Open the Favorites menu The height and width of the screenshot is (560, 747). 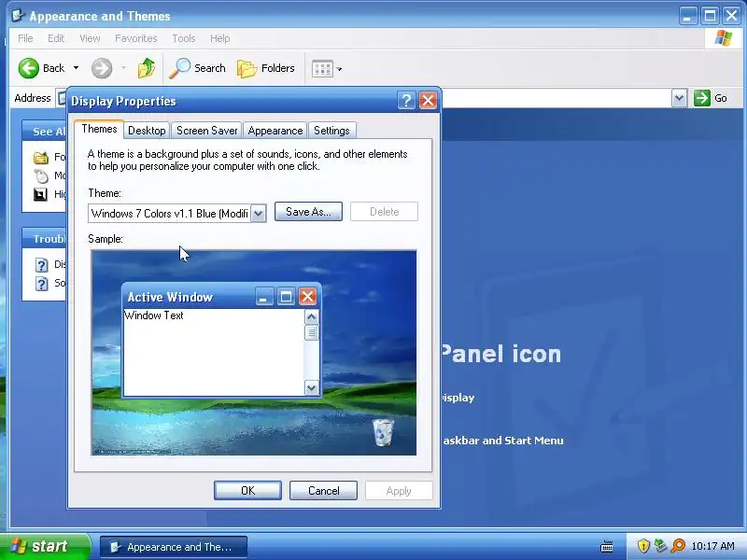point(135,38)
